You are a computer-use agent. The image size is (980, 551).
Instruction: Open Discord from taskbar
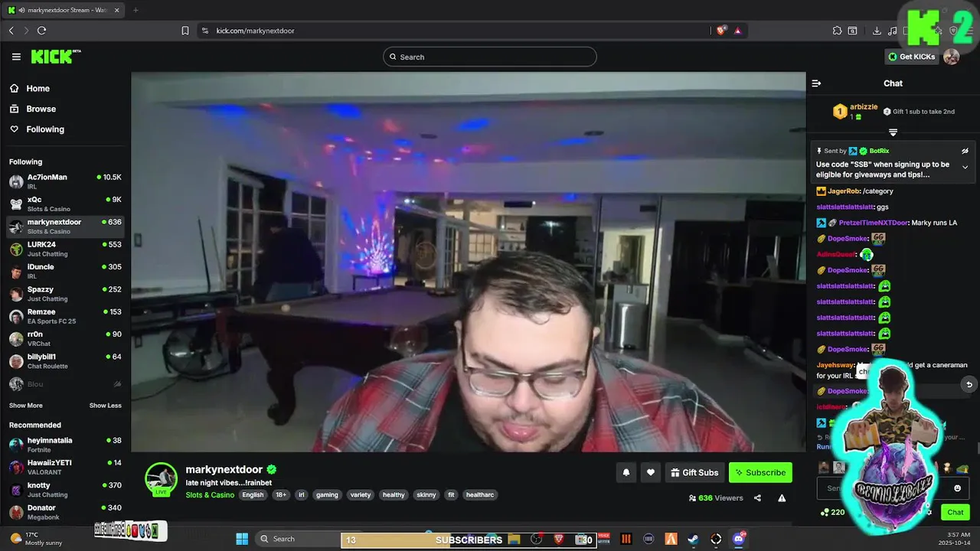[x=739, y=539]
